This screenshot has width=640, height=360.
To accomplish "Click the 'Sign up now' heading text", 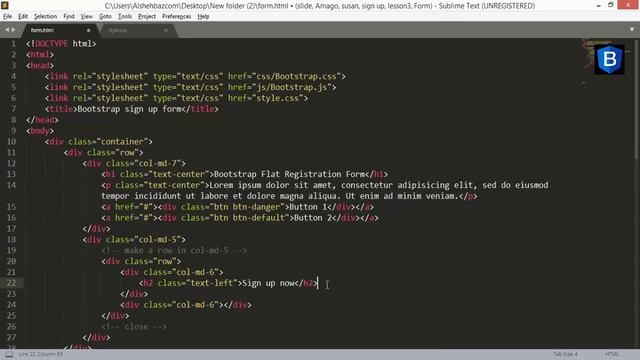I will point(268,283).
